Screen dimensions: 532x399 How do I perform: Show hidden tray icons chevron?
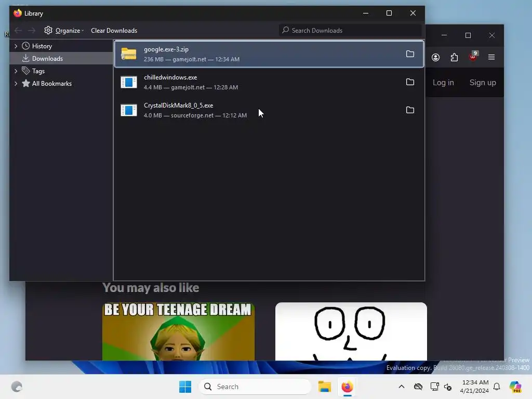[402, 387]
